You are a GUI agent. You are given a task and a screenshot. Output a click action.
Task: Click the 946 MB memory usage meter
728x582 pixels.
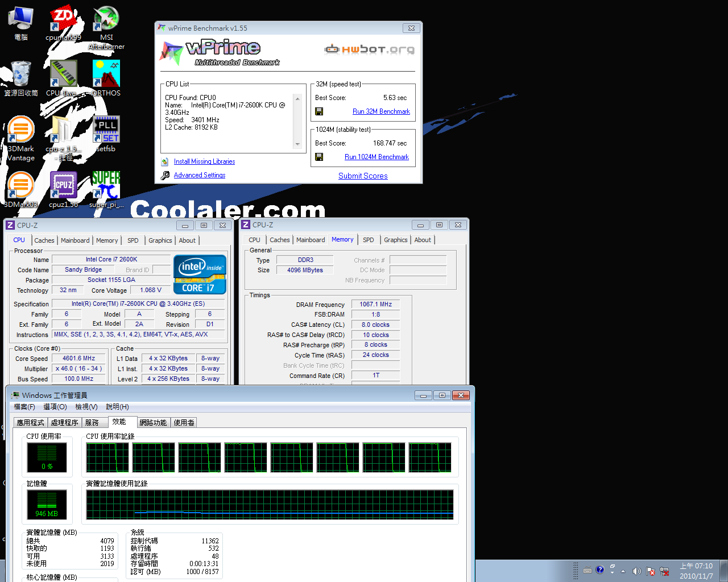coord(47,504)
